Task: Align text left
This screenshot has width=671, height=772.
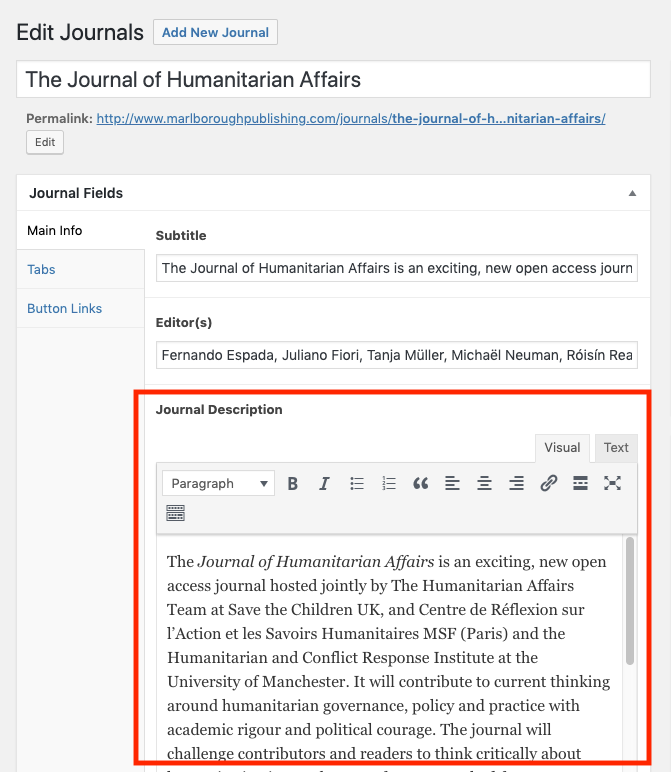Action: tap(452, 483)
